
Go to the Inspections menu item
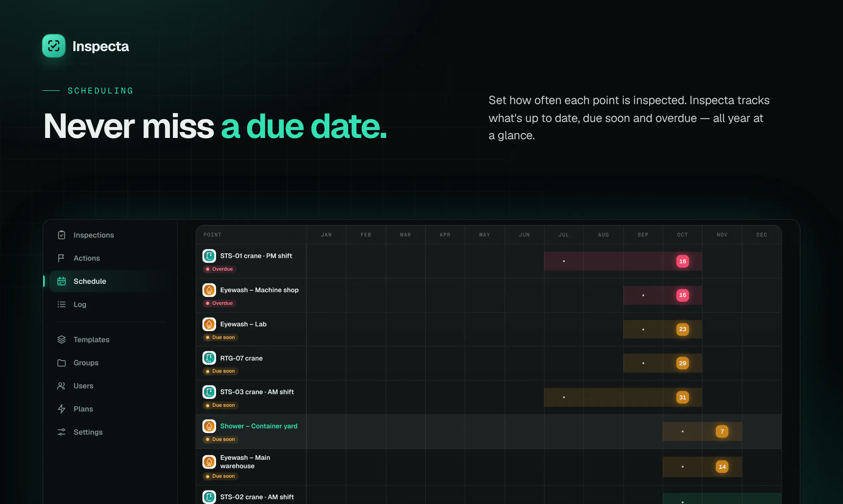pyautogui.click(x=111, y=235)
